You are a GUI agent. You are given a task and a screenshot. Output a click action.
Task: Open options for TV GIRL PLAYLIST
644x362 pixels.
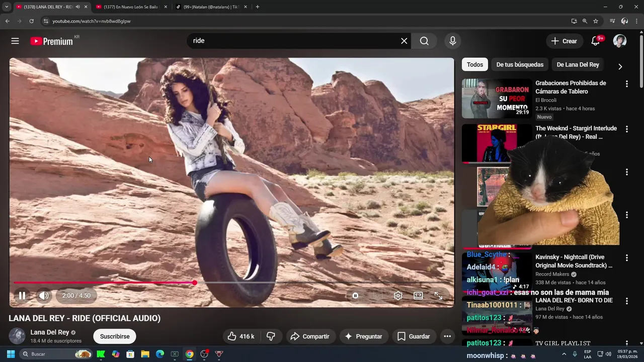pyautogui.click(x=626, y=343)
